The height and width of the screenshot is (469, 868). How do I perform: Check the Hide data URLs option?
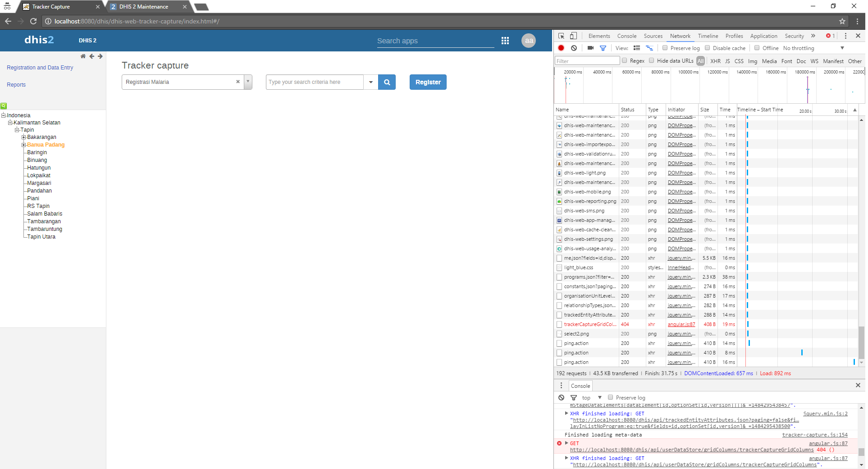pyautogui.click(x=651, y=60)
